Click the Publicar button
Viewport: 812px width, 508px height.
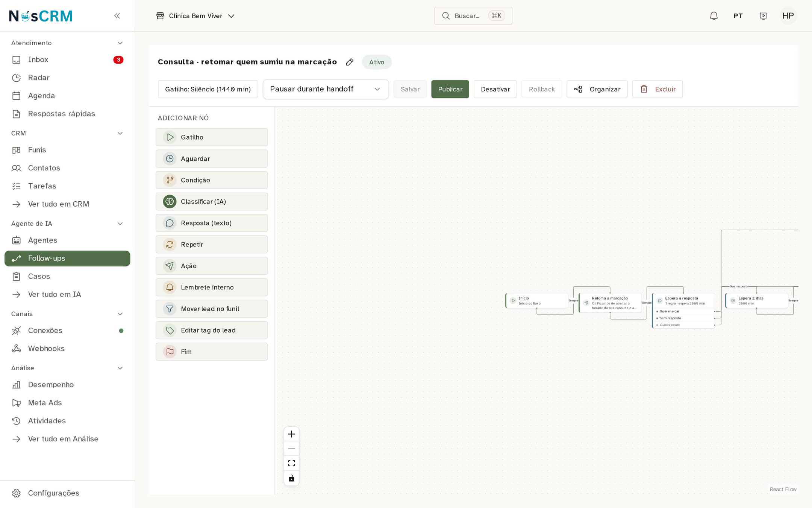450,89
